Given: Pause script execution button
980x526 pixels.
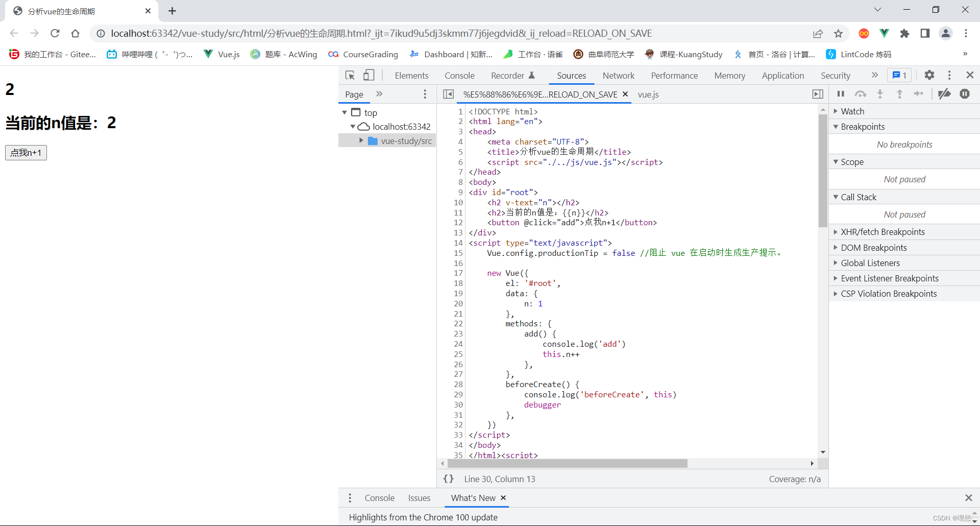Looking at the screenshot, I should pyautogui.click(x=841, y=94).
